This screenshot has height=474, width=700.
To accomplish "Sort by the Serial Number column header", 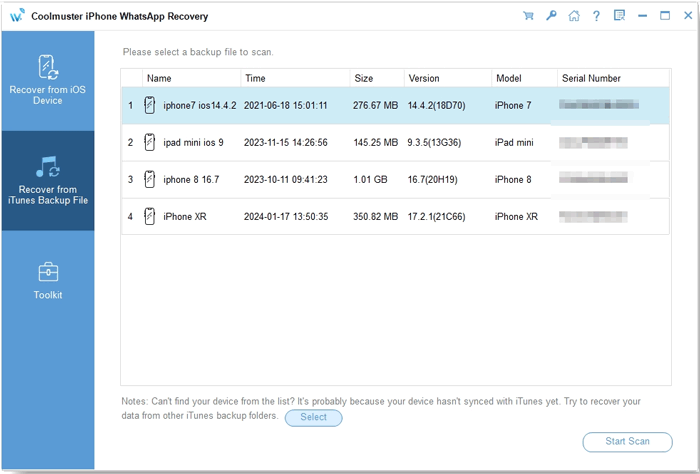I will pyautogui.click(x=613, y=78).
